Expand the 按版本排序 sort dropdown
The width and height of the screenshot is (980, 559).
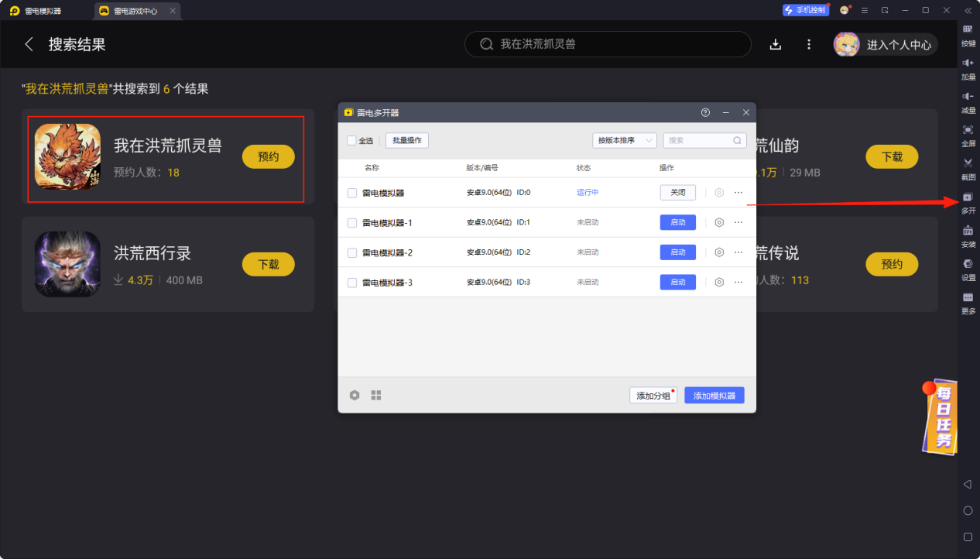pyautogui.click(x=625, y=140)
